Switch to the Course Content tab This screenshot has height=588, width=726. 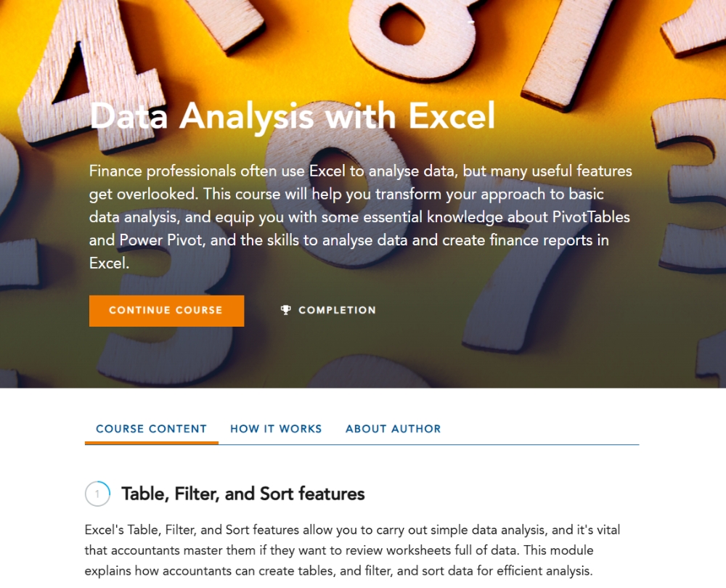click(x=151, y=429)
